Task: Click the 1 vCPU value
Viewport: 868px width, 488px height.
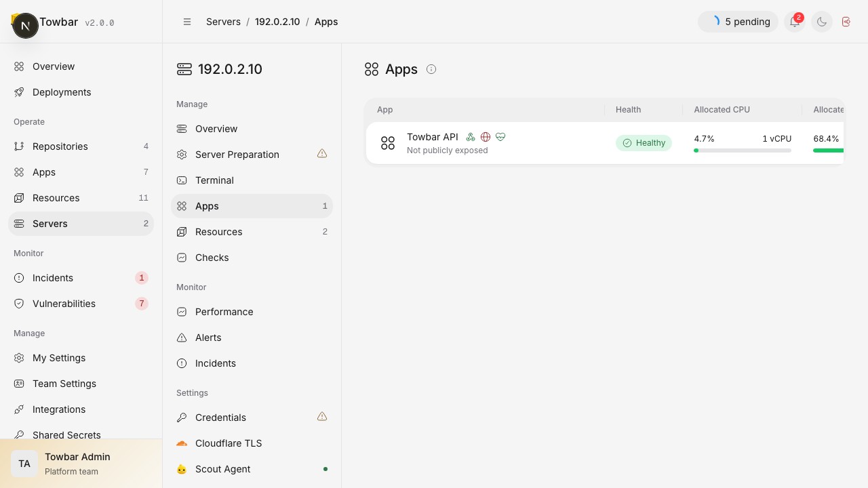Action: click(776, 139)
